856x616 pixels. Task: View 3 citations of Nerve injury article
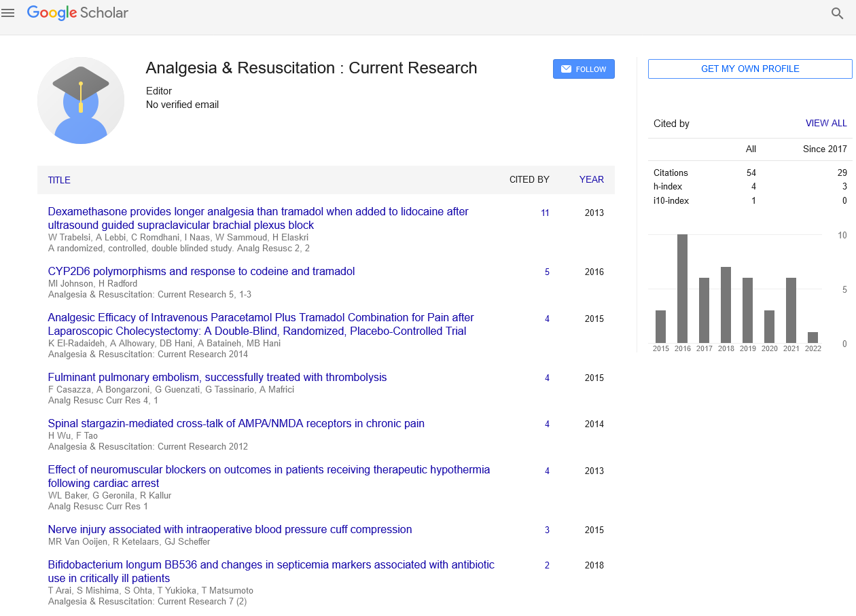547,530
